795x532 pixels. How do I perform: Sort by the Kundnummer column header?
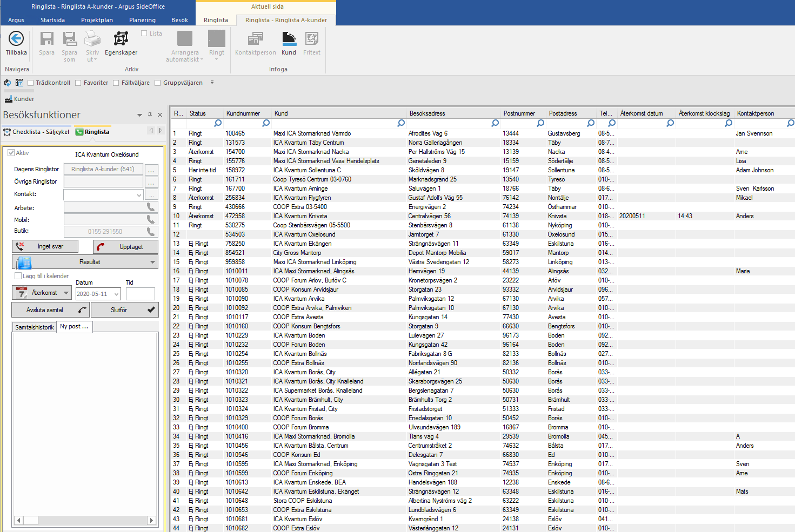tap(248, 113)
